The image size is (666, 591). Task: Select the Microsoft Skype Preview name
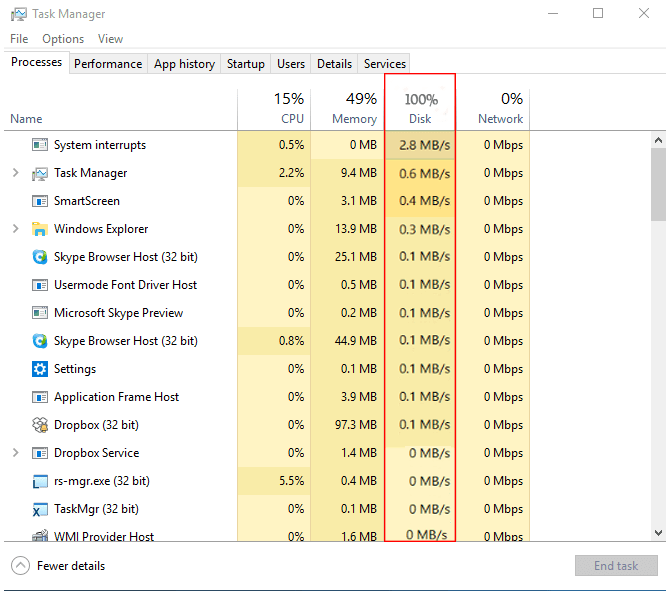(119, 313)
